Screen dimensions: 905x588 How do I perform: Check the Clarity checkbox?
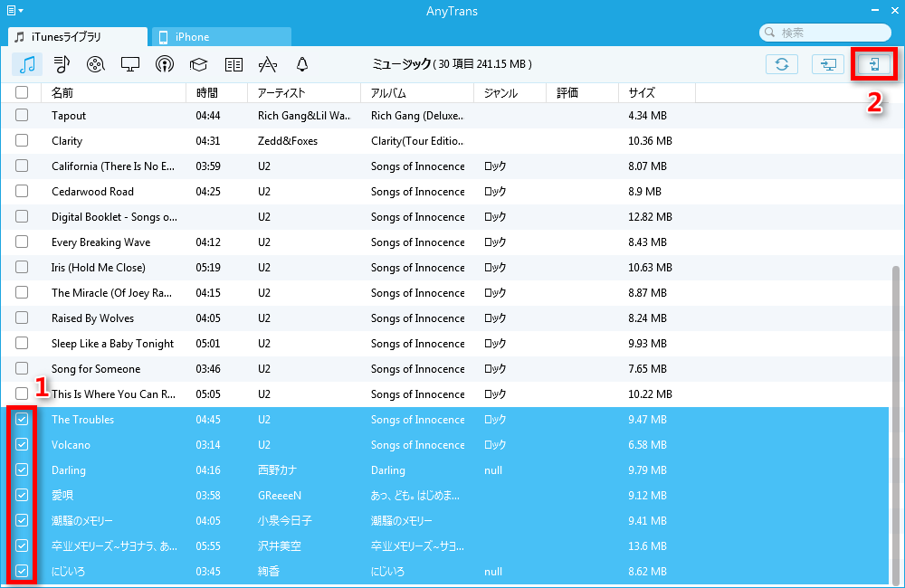coord(22,140)
